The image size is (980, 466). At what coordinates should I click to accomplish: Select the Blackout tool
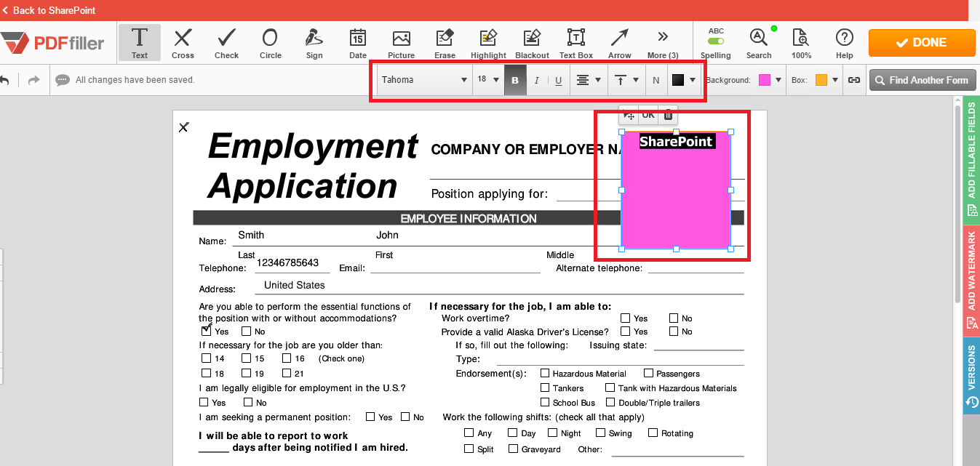532,42
